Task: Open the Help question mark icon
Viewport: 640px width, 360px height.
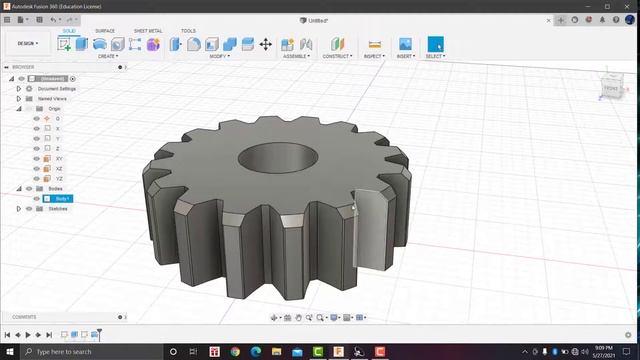Action: (616, 20)
